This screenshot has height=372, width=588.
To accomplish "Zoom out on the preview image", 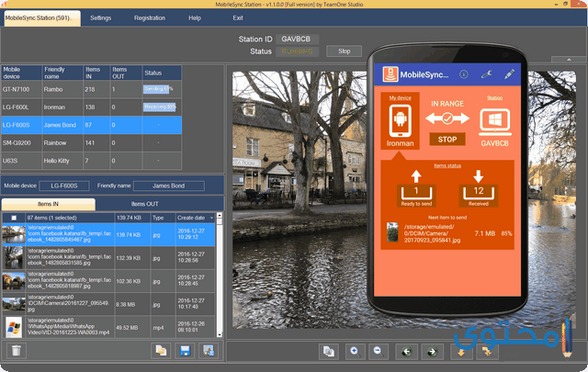I will 379,352.
